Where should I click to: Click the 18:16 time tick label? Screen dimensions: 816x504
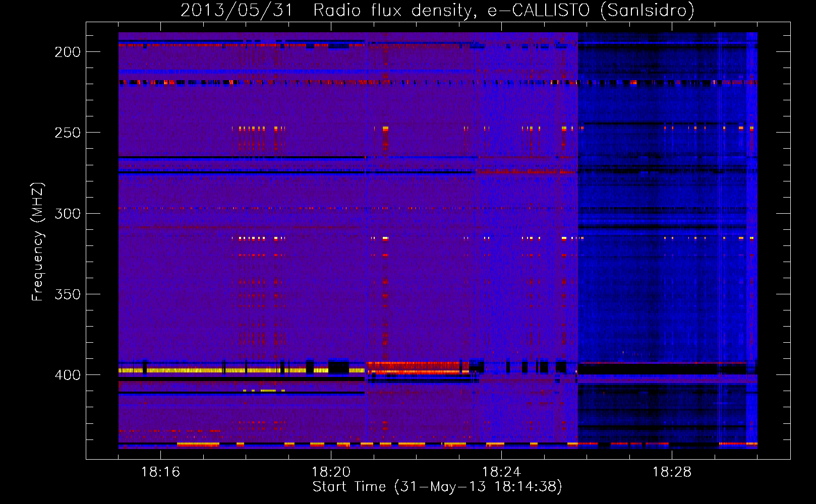(160, 472)
